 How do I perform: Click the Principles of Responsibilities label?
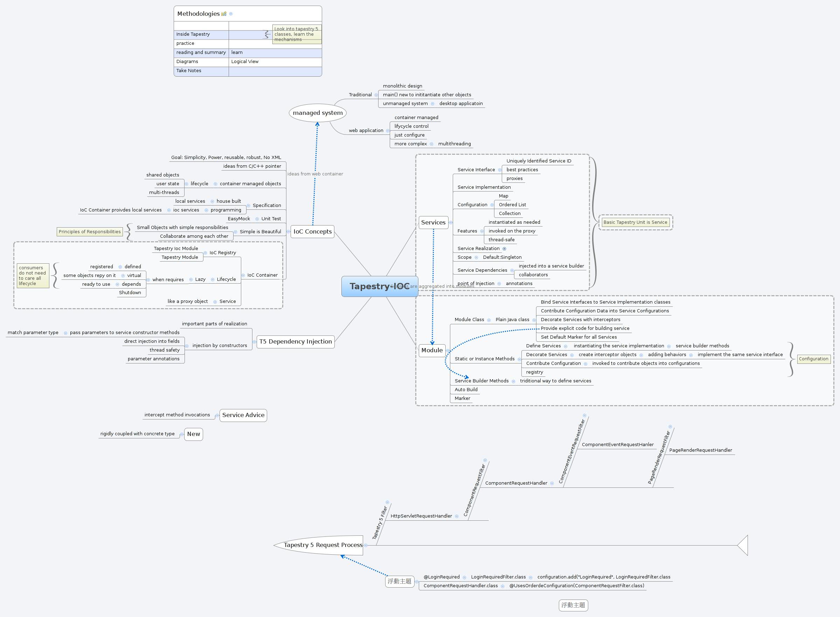coord(89,231)
